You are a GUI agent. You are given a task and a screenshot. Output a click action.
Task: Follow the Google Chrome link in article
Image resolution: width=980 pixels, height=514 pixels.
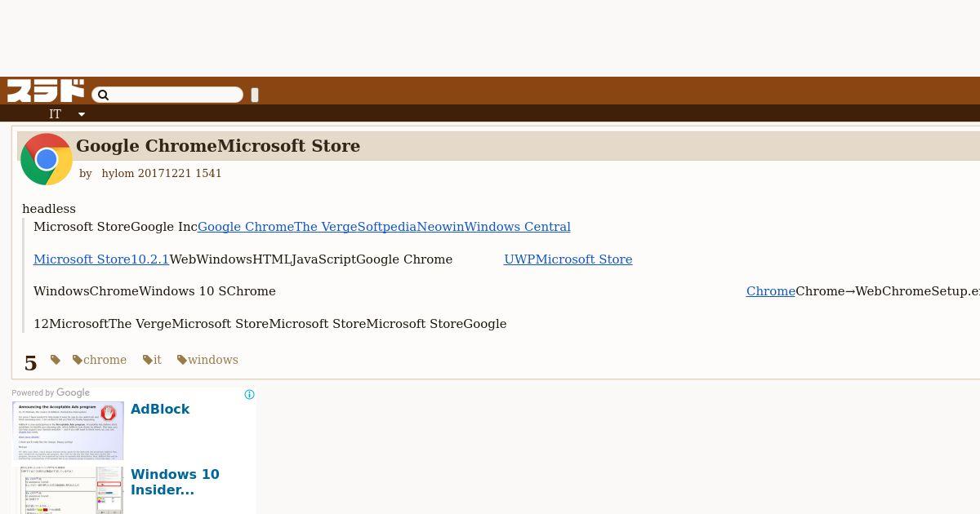(x=245, y=227)
